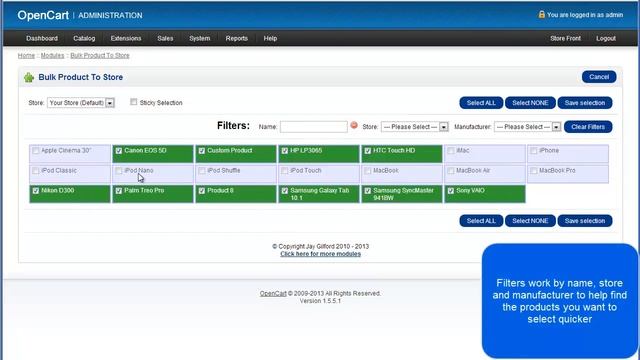The width and height of the screenshot is (640, 360).
Task: Check the MacBook Pro checkbox
Action: [x=533, y=171]
